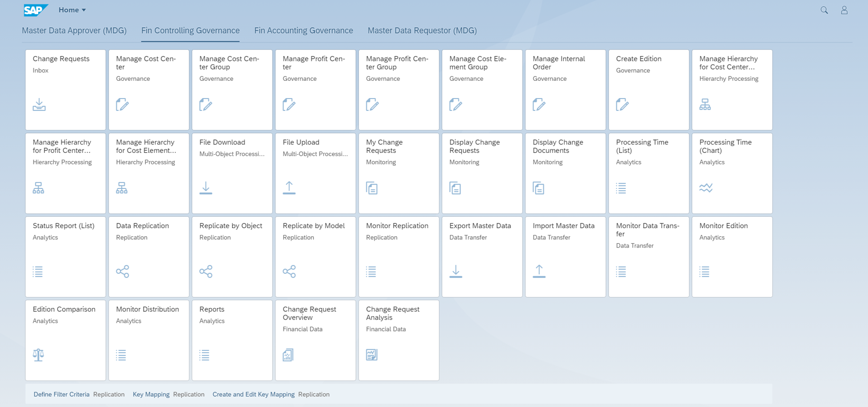Open the user profile icon

tap(844, 10)
